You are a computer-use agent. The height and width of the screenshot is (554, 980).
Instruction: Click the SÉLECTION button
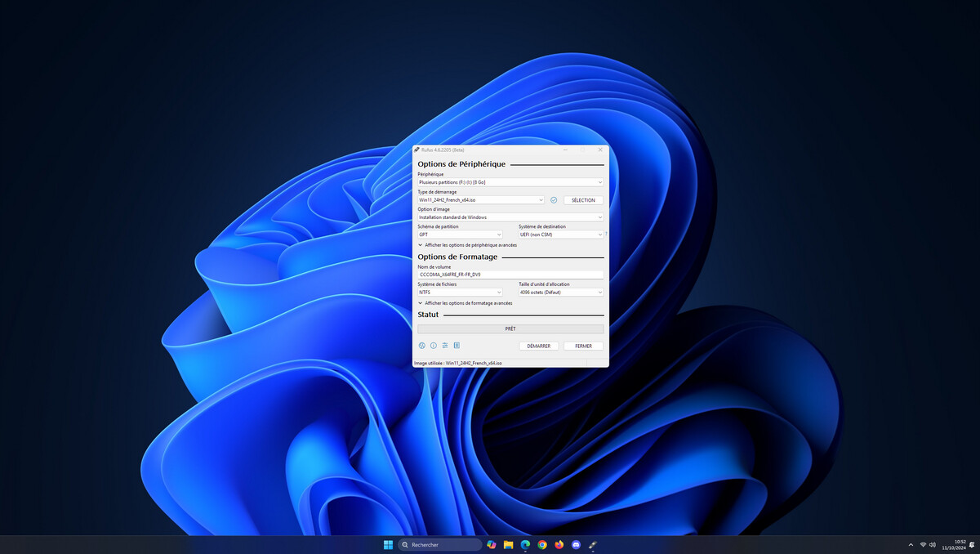coord(583,200)
